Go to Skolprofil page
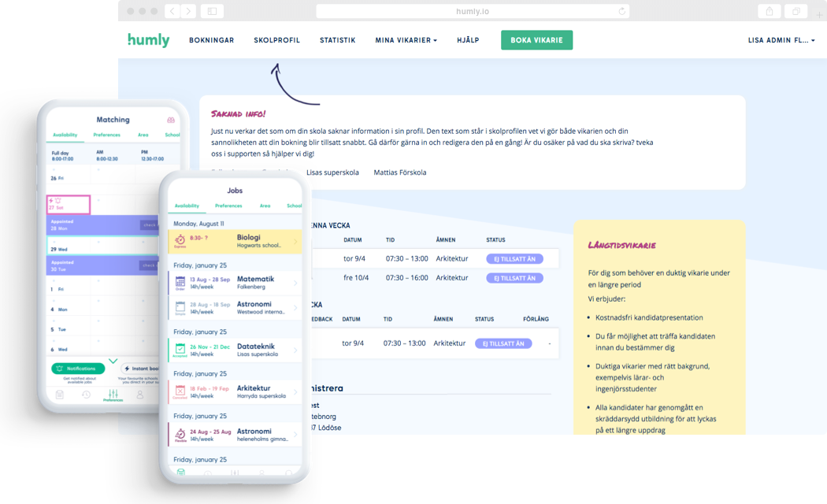This screenshot has height=504, width=827. 277,40
